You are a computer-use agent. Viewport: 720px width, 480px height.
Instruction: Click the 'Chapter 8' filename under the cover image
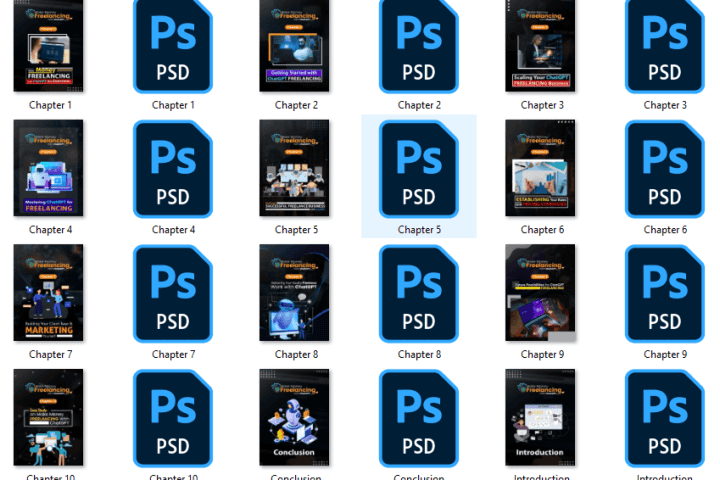[296, 355]
